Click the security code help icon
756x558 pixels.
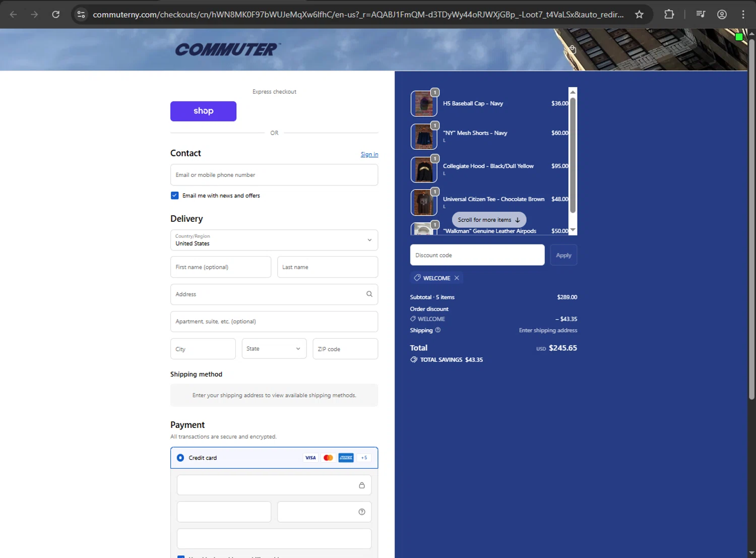pos(361,512)
